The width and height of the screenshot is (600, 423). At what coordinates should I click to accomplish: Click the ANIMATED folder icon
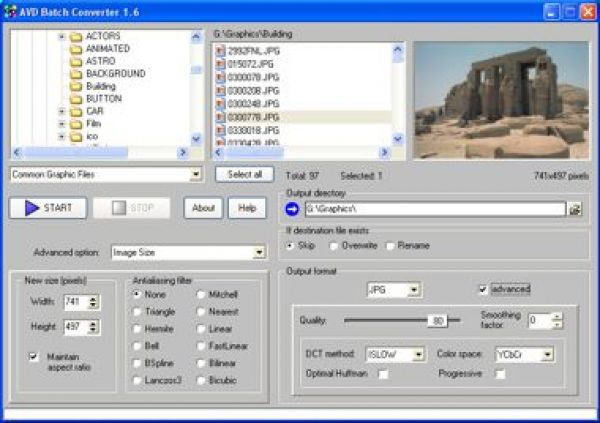(x=76, y=49)
